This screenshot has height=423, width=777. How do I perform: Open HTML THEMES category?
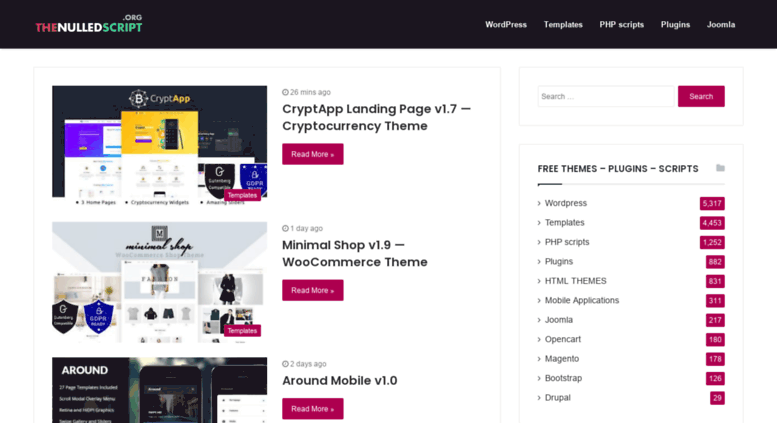575,281
